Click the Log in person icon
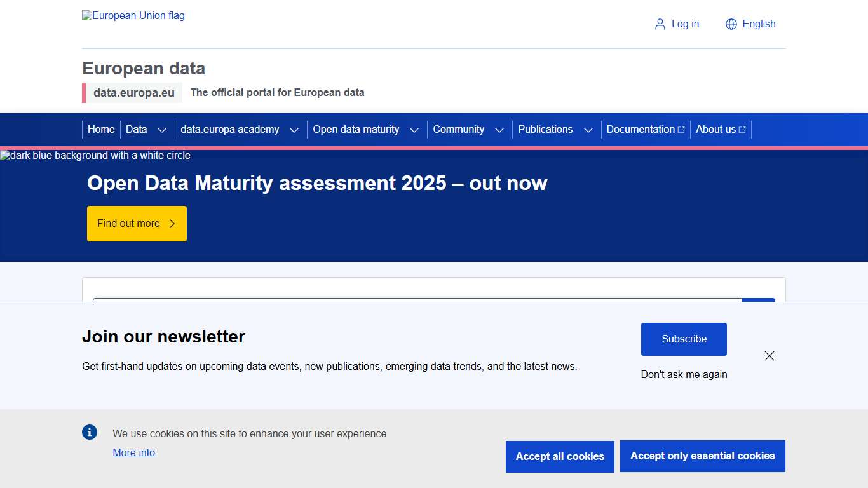The image size is (868, 488). [659, 24]
